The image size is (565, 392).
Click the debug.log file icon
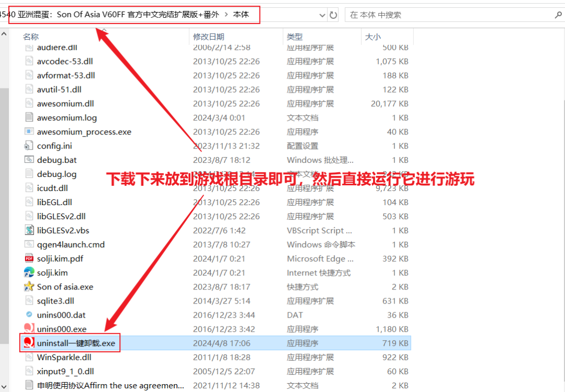coord(29,174)
